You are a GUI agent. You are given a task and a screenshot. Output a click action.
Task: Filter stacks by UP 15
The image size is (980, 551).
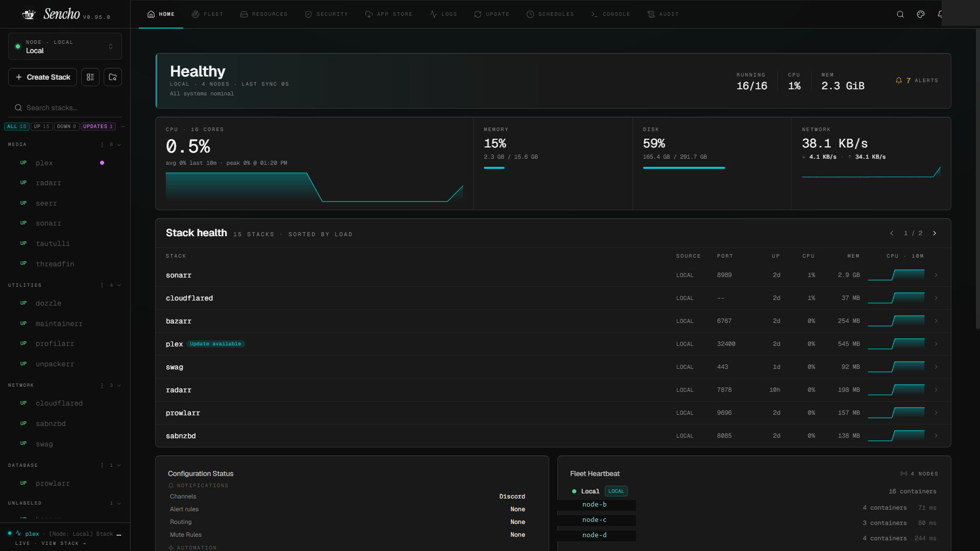(x=42, y=127)
